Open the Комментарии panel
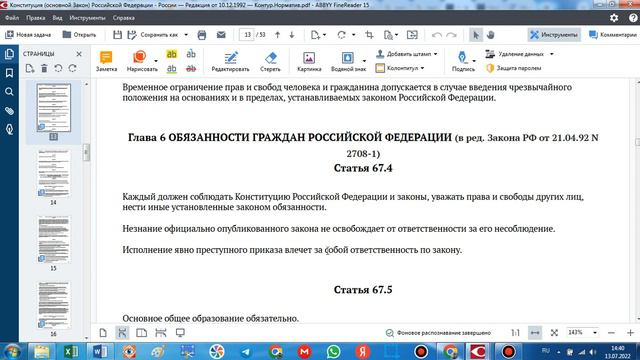The height and width of the screenshot is (360, 640). coord(613,35)
